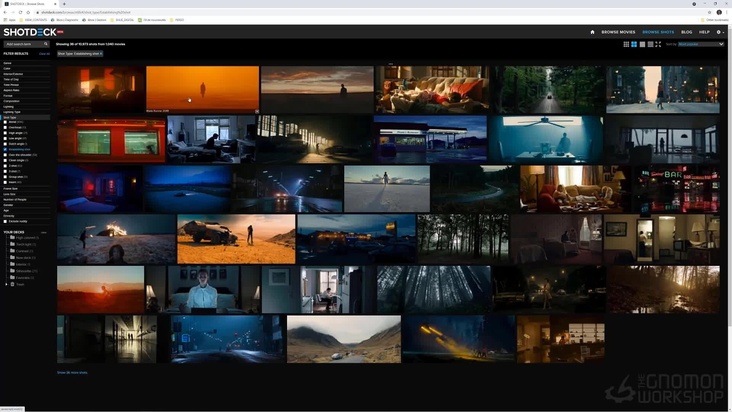Check the Overhead shot type filter
The height and width of the screenshot is (412, 732).
click(6, 127)
